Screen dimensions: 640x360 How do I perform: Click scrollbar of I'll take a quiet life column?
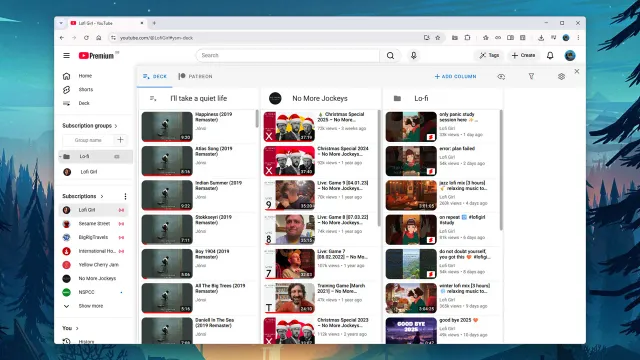[x=257, y=119]
